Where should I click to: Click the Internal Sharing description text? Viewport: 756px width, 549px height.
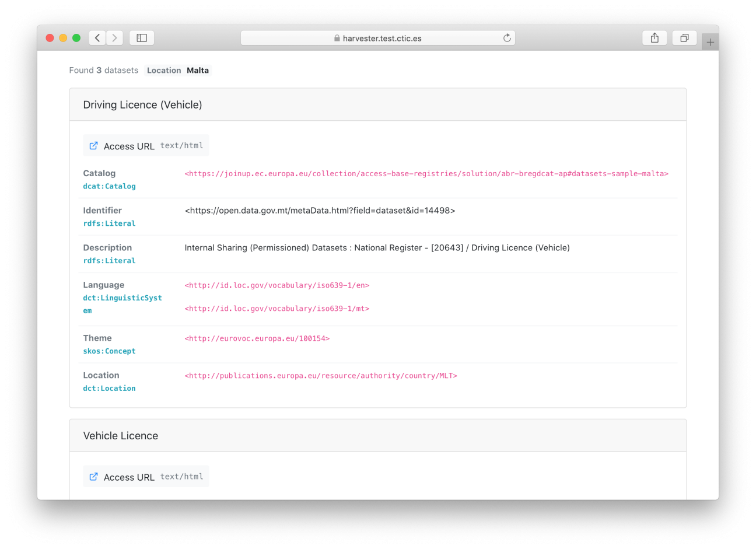(377, 248)
